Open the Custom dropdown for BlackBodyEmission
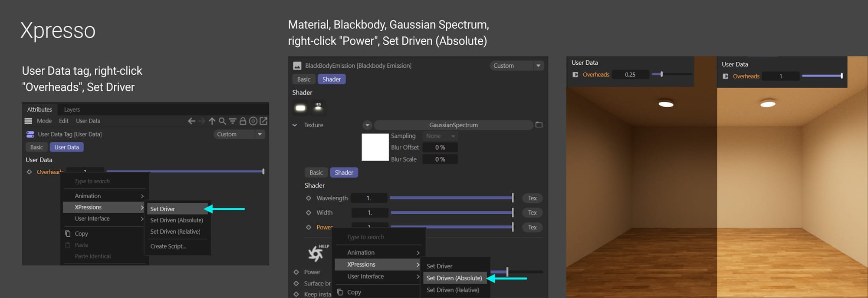This screenshot has height=298, width=868. [x=516, y=66]
